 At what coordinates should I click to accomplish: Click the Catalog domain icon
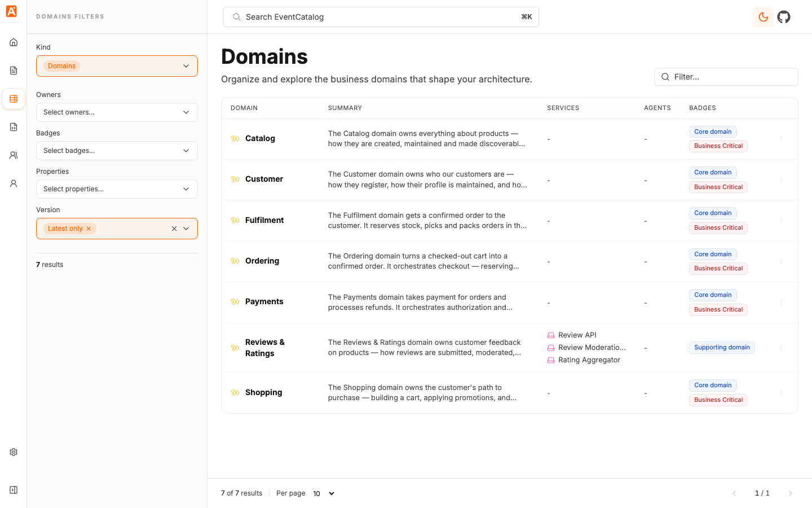(x=235, y=138)
